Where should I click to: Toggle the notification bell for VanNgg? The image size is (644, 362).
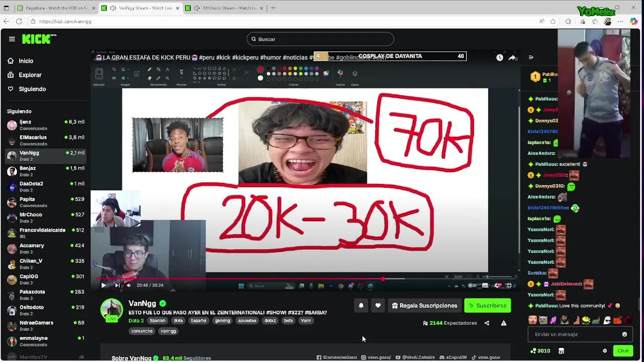361,306
